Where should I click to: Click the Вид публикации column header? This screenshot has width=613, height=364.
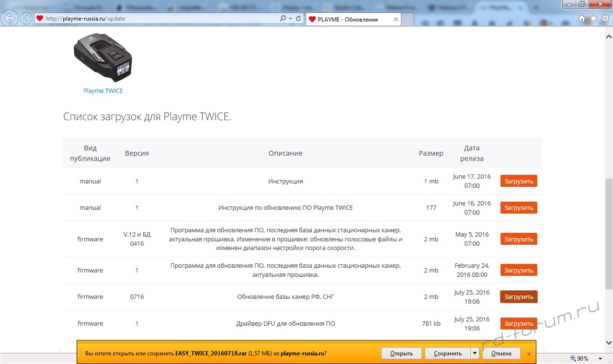[x=90, y=153]
